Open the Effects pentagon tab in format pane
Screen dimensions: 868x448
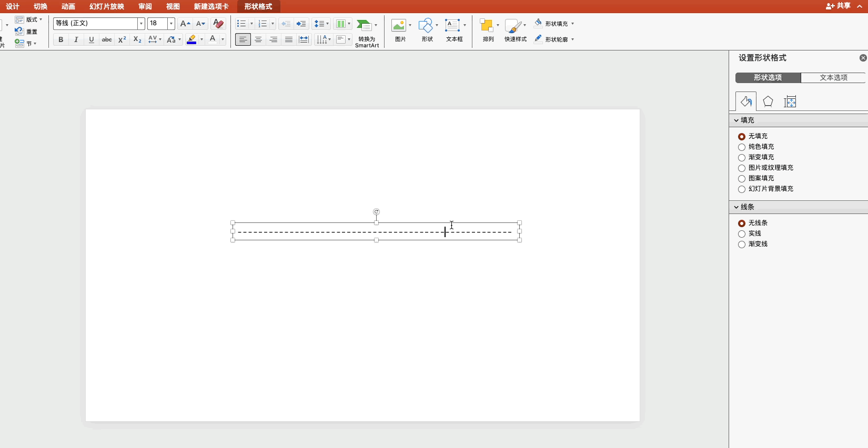[x=768, y=101]
